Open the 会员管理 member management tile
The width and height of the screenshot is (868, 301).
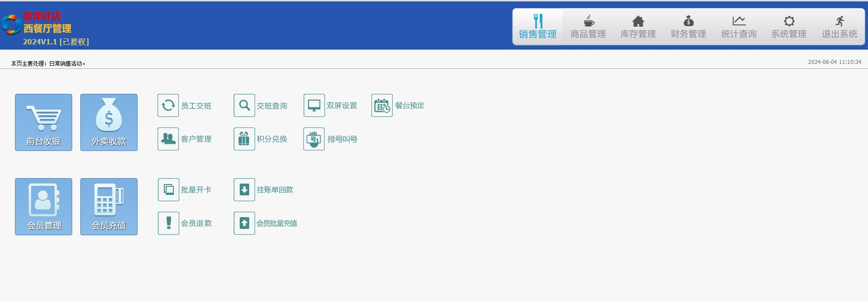point(44,207)
